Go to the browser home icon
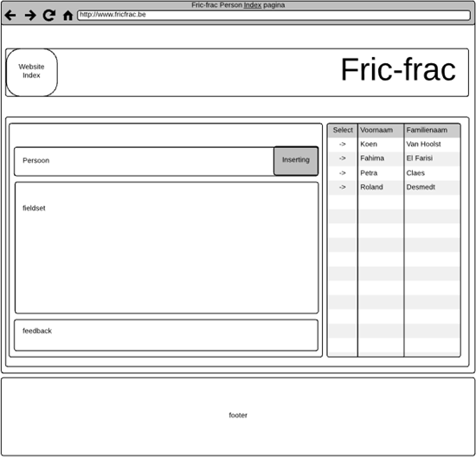The image size is (476, 458). pos(68,16)
